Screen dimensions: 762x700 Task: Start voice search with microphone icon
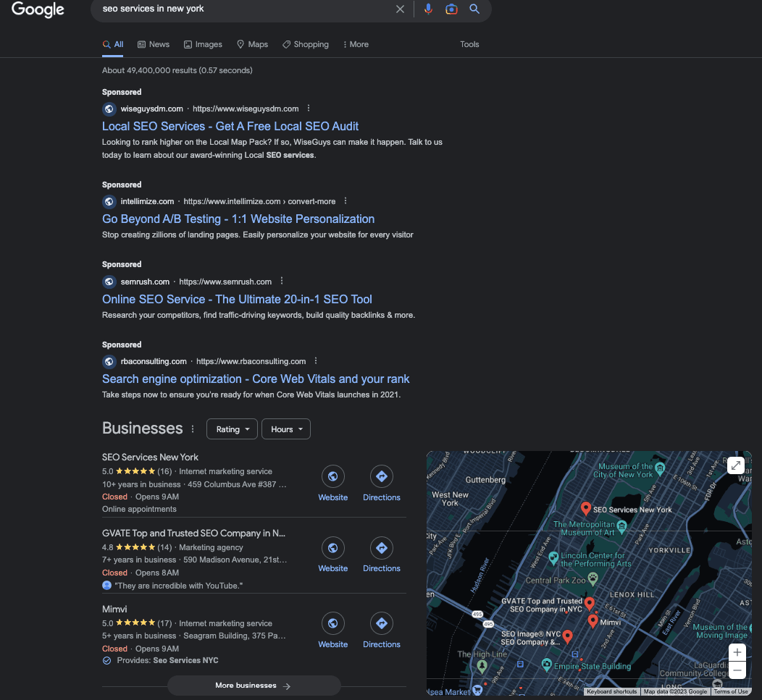click(x=428, y=9)
